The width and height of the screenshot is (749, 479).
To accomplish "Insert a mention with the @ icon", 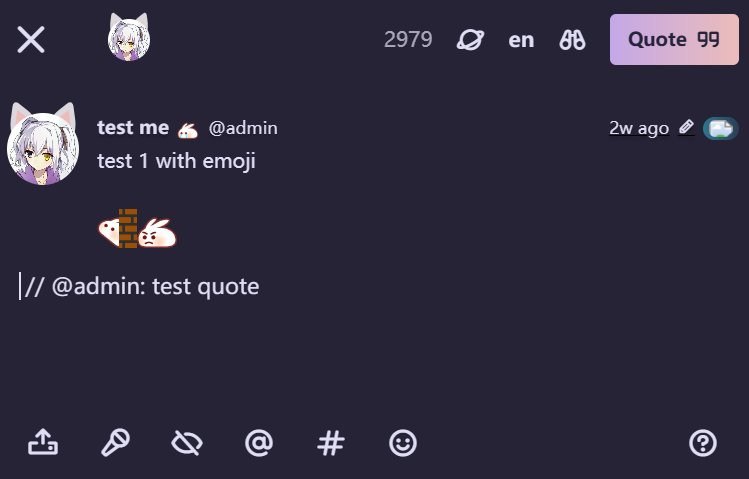I will point(259,442).
